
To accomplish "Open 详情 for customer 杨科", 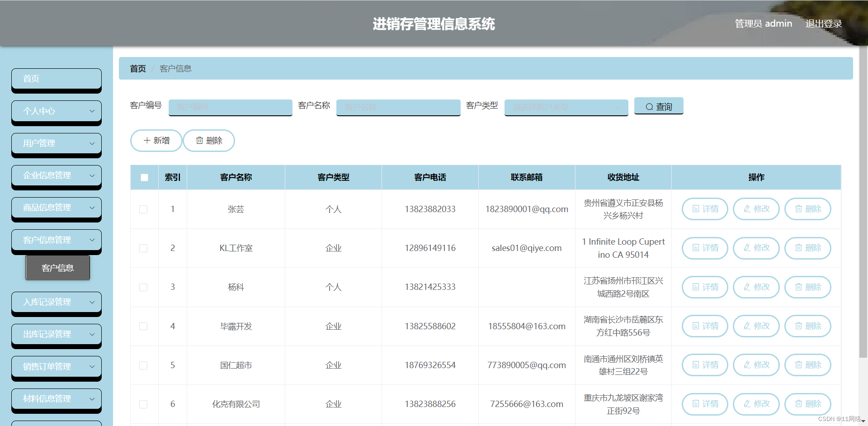I will [x=705, y=287].
